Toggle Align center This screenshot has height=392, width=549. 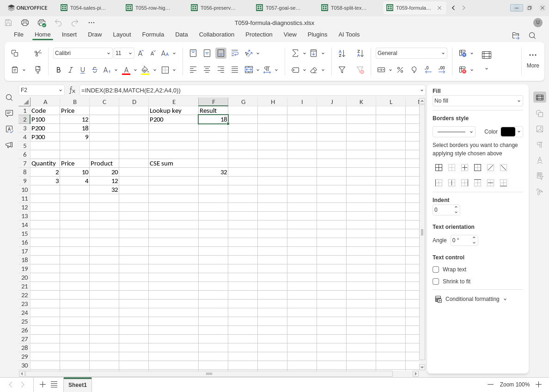point(207,70)
